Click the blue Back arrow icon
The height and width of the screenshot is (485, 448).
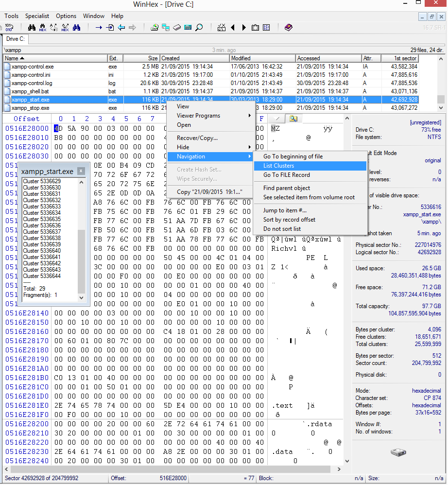(121, 28)
